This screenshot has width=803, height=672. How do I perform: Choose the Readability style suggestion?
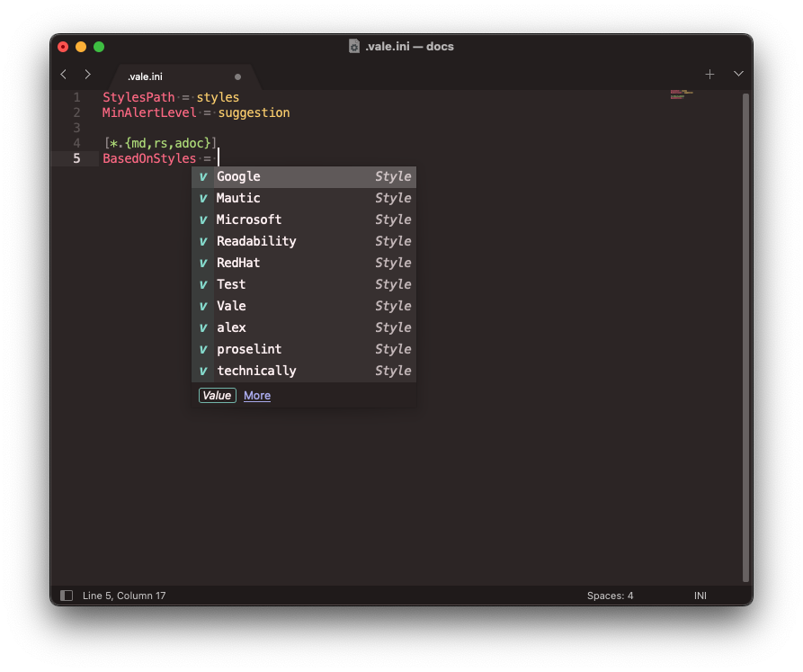coord(256,241)
